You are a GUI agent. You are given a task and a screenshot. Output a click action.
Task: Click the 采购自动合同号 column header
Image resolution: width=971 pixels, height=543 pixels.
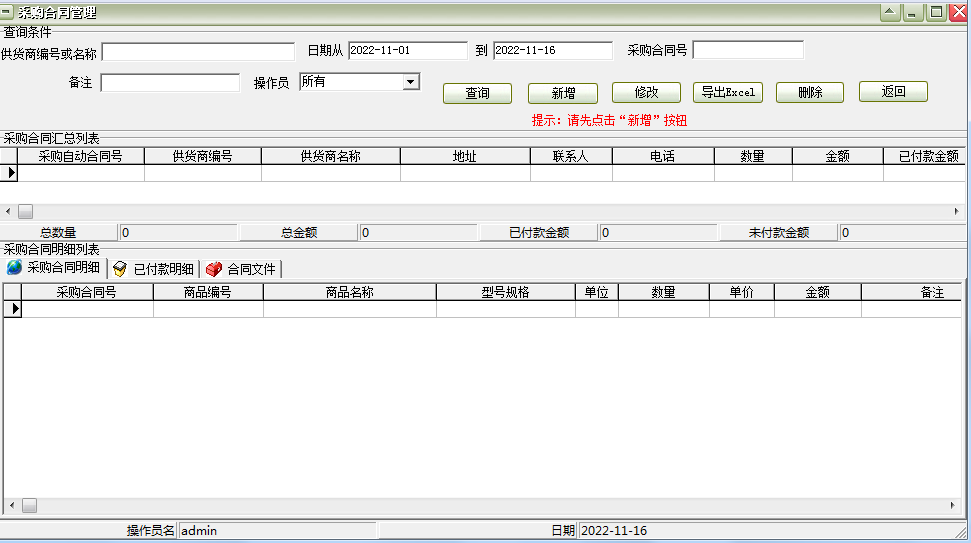tap(81, 156)
